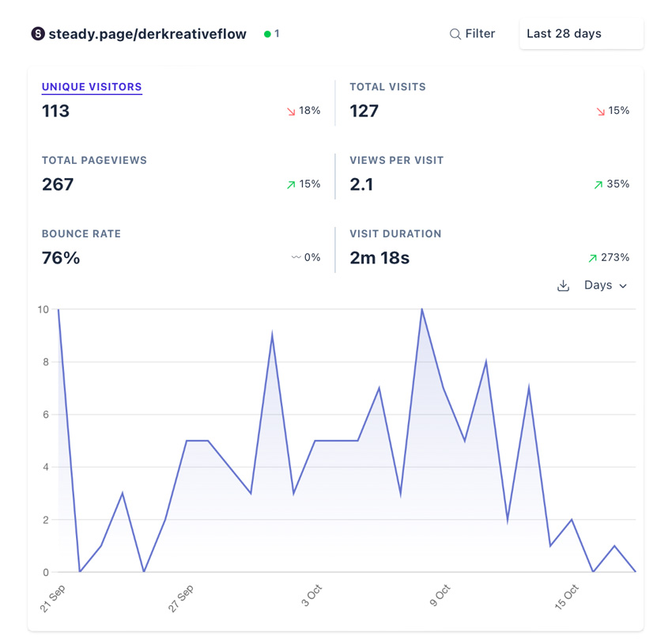Click the Filter button

[472, 34]
